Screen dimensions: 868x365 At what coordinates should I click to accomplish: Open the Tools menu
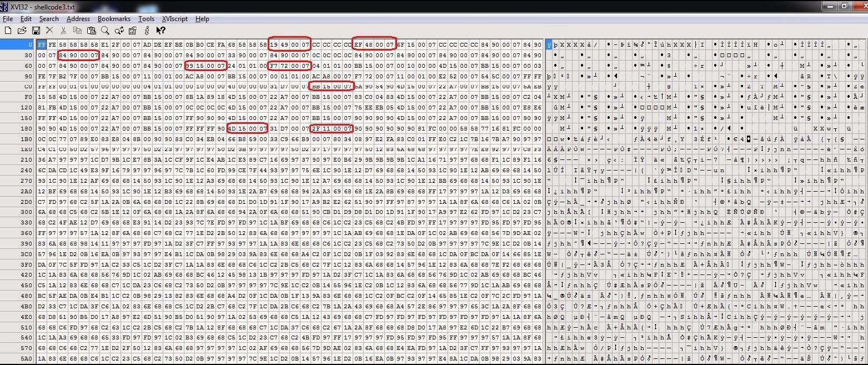146,19
